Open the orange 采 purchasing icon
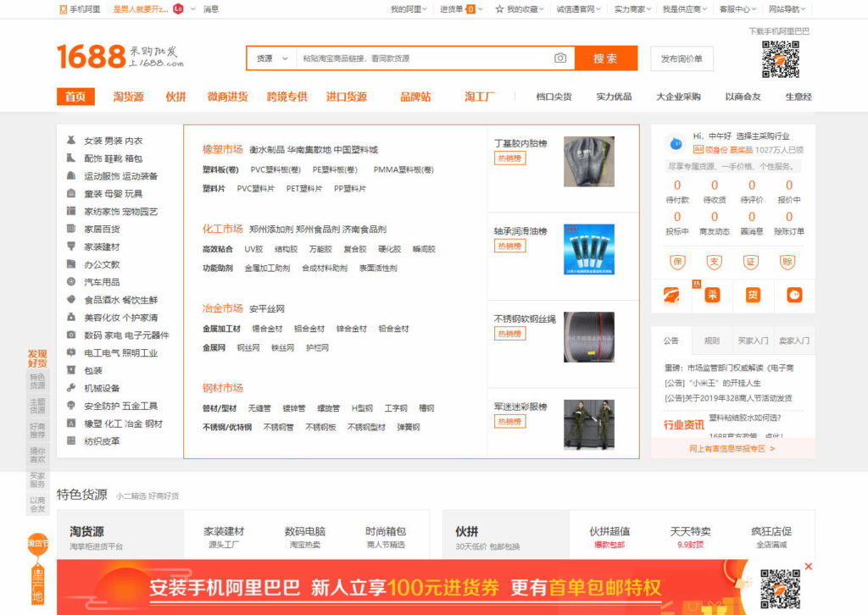 pos(713,295)
